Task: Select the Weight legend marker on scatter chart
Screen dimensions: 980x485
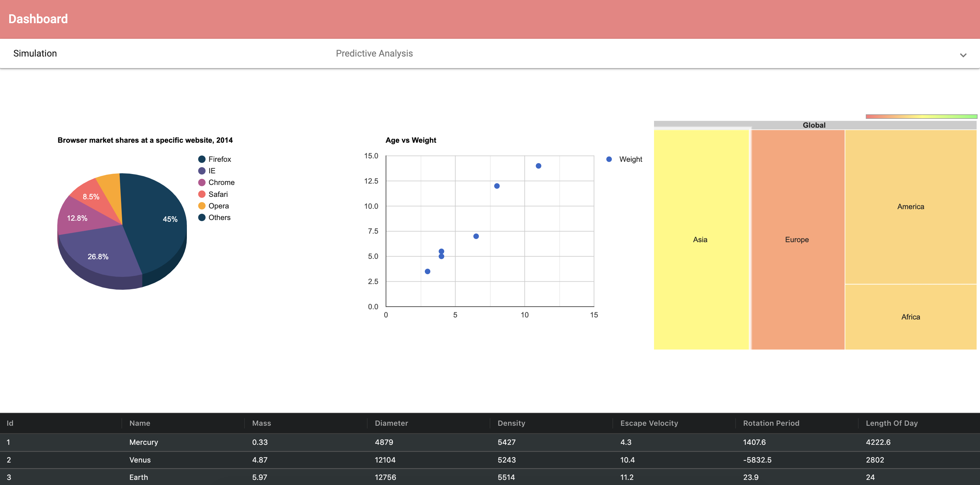Action: coord(609,159)
